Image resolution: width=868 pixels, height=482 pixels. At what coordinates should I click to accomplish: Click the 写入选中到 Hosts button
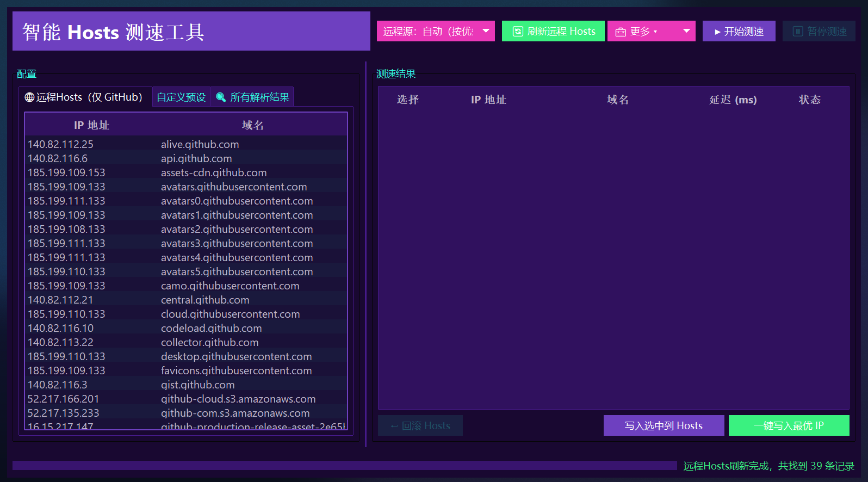tap(664, 425)
